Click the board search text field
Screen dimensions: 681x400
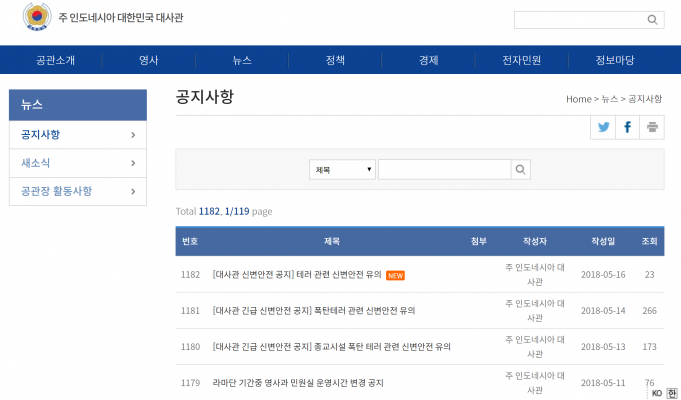click(x=444, y=170)
